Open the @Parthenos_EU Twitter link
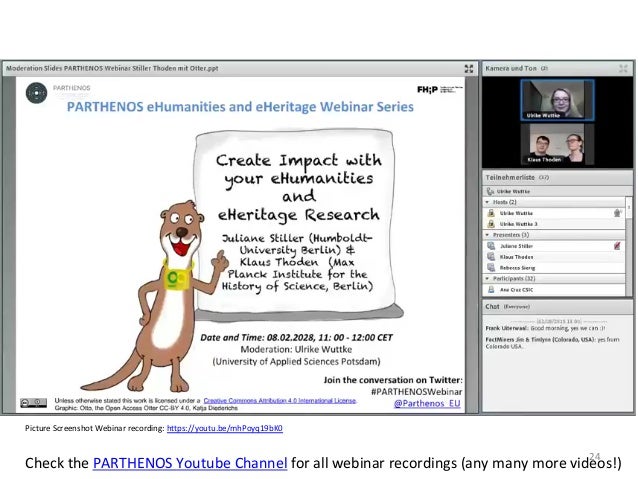 tap(427, 403)
